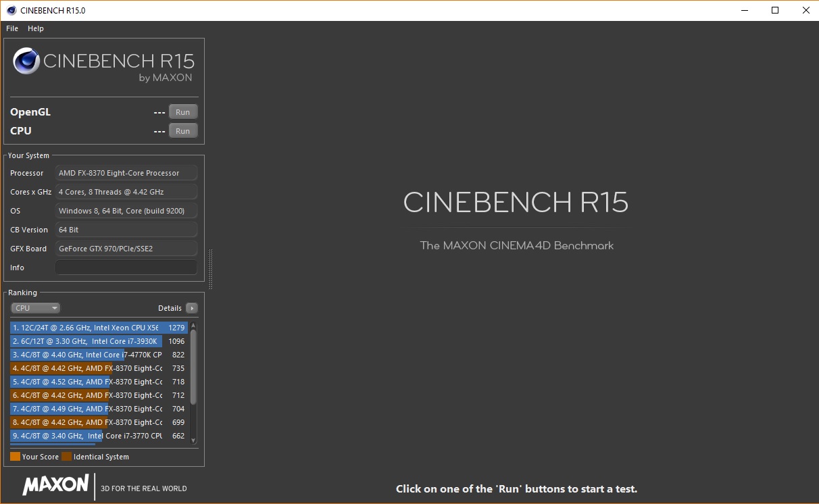The height and width of the screenshot is (504, 819).
Task: Click the Cinebench title bar app icon
Action: point(11,10)
